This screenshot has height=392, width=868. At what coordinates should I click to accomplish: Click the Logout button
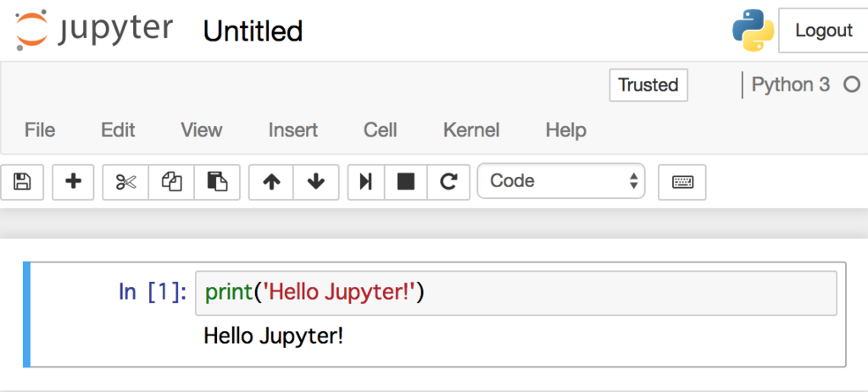pyautogui.click(x=823, y=30)
